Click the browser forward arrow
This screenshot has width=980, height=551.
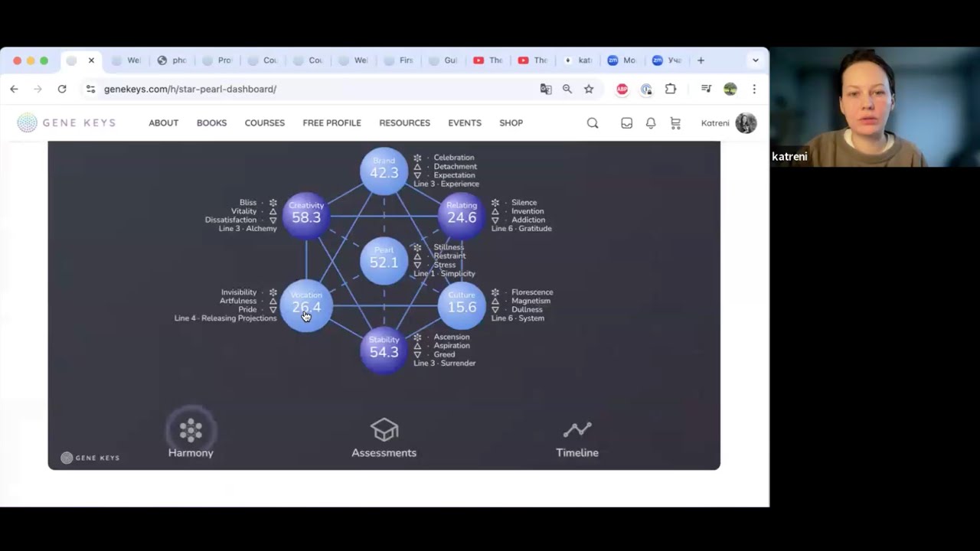click(x=38, y=89)
